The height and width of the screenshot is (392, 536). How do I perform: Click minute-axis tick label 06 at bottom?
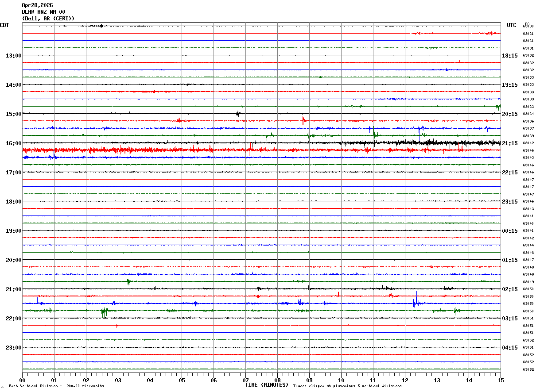click(214, 380)
